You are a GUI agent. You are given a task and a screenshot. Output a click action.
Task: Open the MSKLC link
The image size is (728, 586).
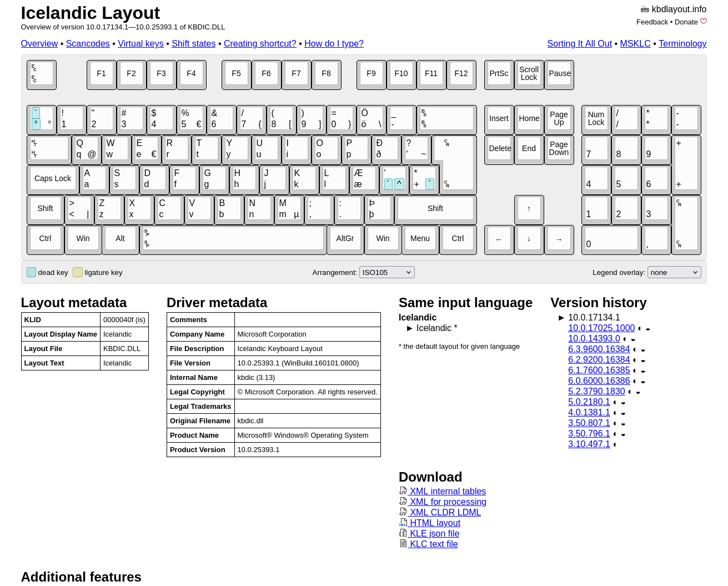(635, 44)
